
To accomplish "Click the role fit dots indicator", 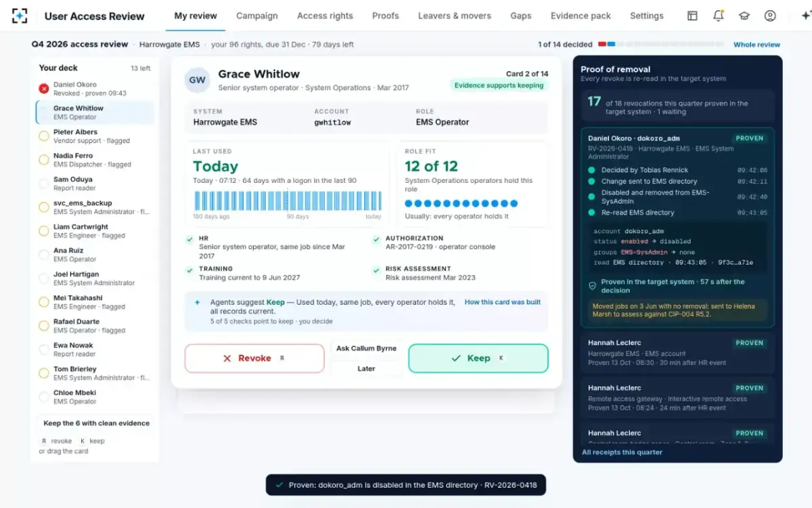I will coord(461,203).
